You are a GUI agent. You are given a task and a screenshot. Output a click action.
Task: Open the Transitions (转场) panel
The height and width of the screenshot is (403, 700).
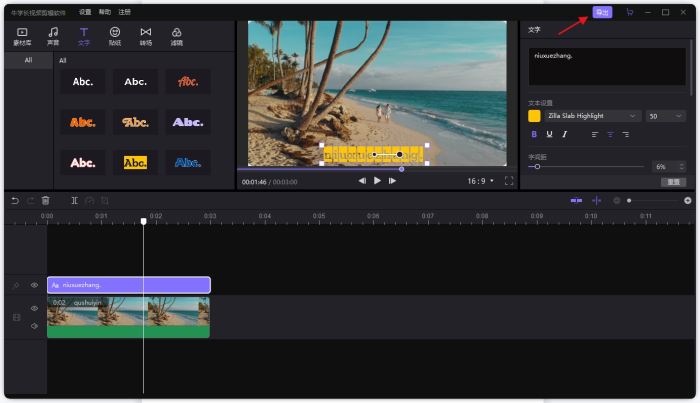pos(146,36)
